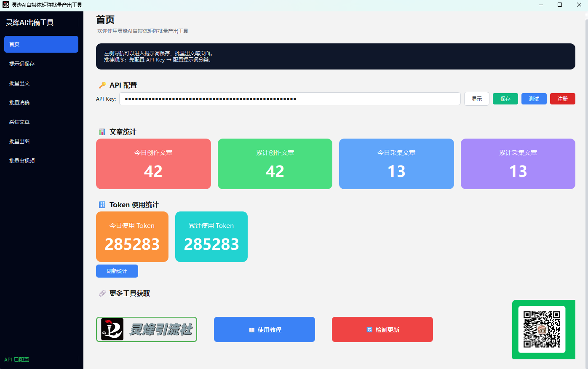Viewport: 588px width, 369px height.
Task: Click the 灵烽引流社 logo banner
Action: click(146, 329)
